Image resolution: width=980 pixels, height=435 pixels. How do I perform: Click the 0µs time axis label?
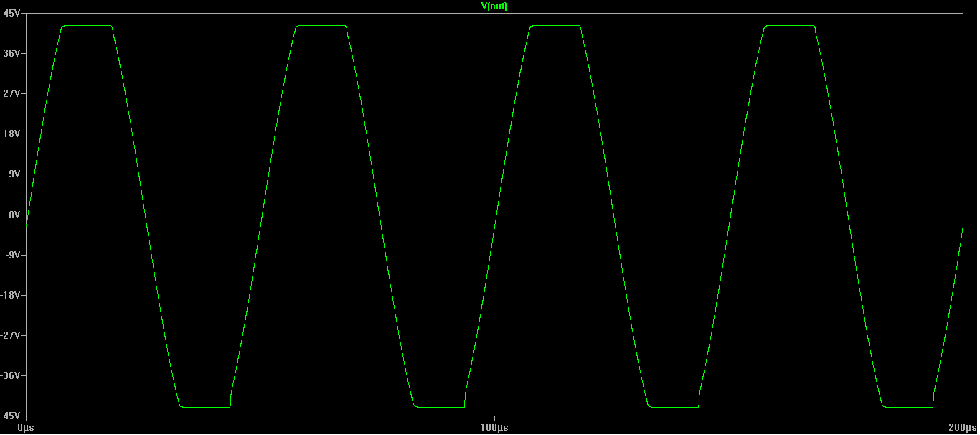point(26,428)
